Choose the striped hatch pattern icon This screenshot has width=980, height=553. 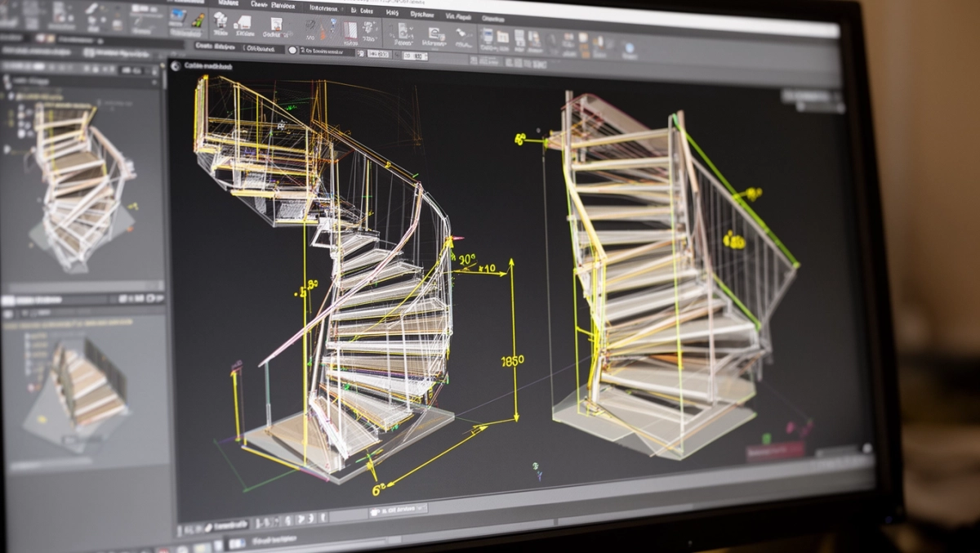350,29
